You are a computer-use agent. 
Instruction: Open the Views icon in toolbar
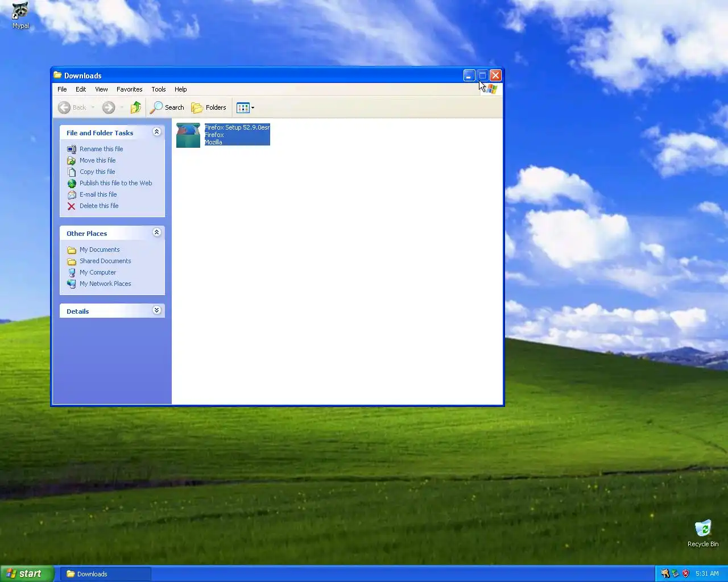pos(243,107)
